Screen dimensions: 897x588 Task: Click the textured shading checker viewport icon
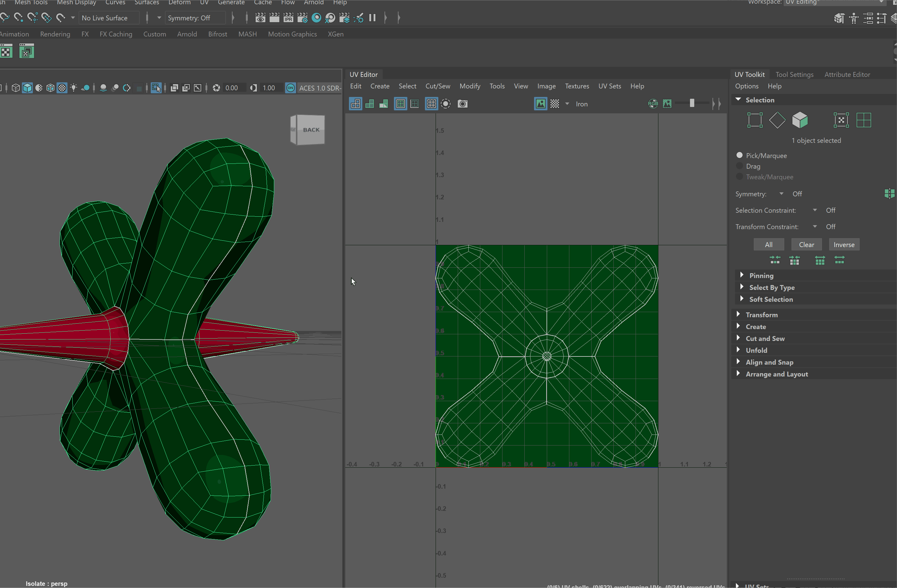[x=62, y=88]
